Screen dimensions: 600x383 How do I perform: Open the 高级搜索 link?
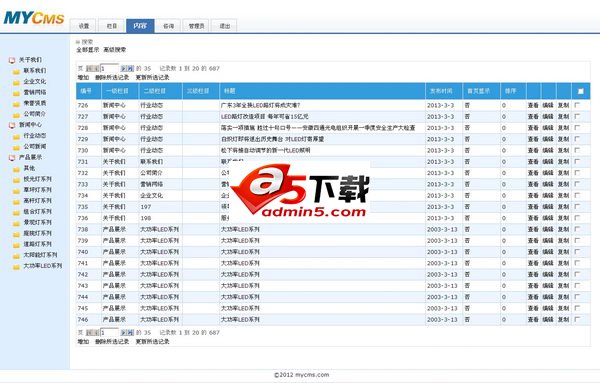click(x=114, y=50)
